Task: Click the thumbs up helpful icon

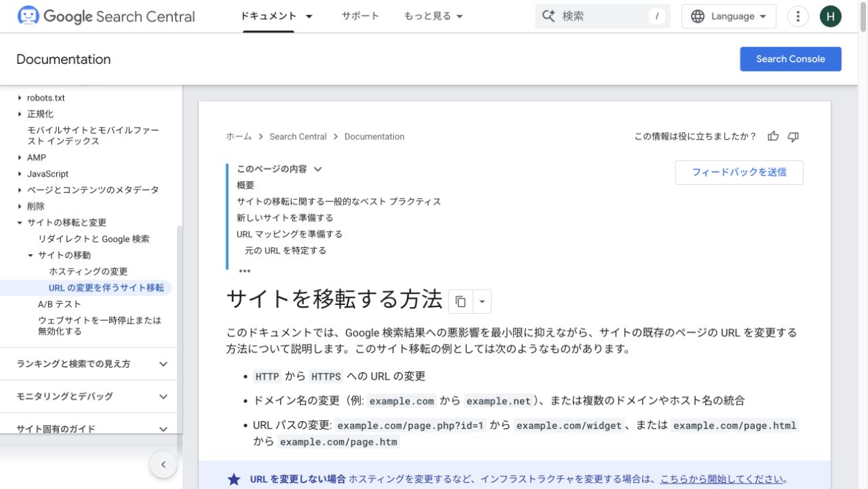Action: 773,136
